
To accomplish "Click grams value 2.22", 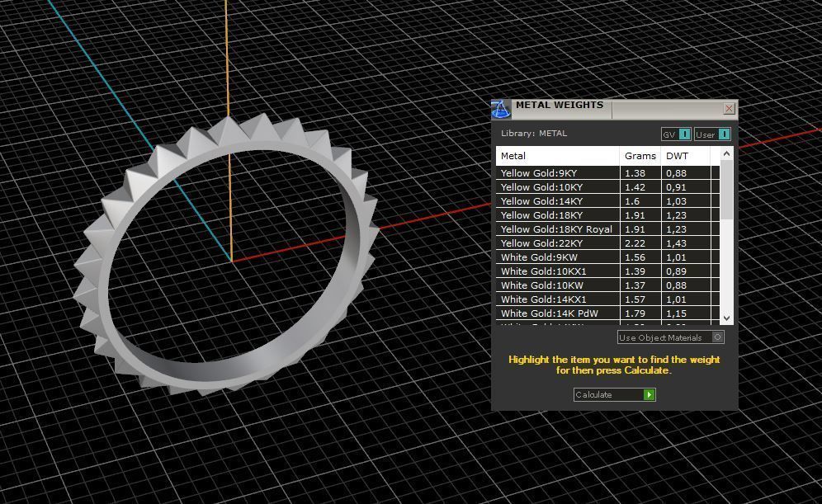I will tap(635, 243).
